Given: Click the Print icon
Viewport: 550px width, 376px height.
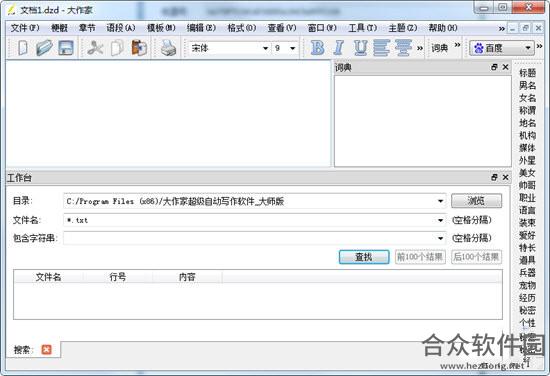Looking at the screenshot, I should 168,48.
